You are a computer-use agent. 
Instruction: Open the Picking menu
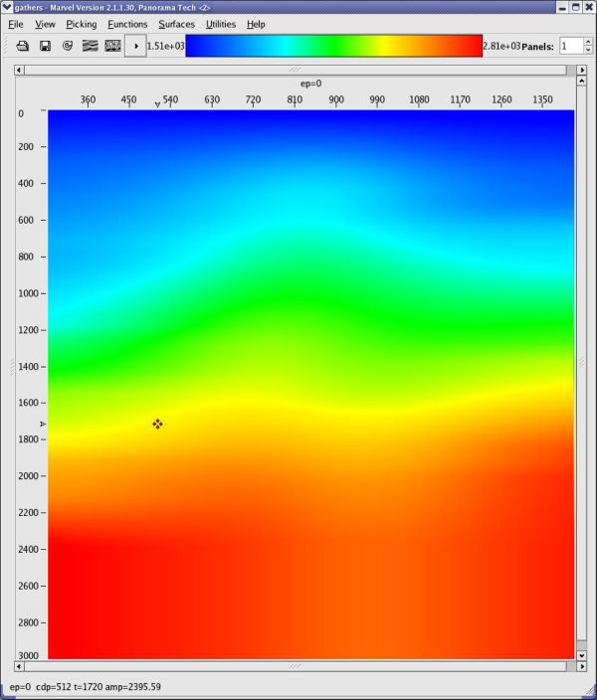(82, 24)
